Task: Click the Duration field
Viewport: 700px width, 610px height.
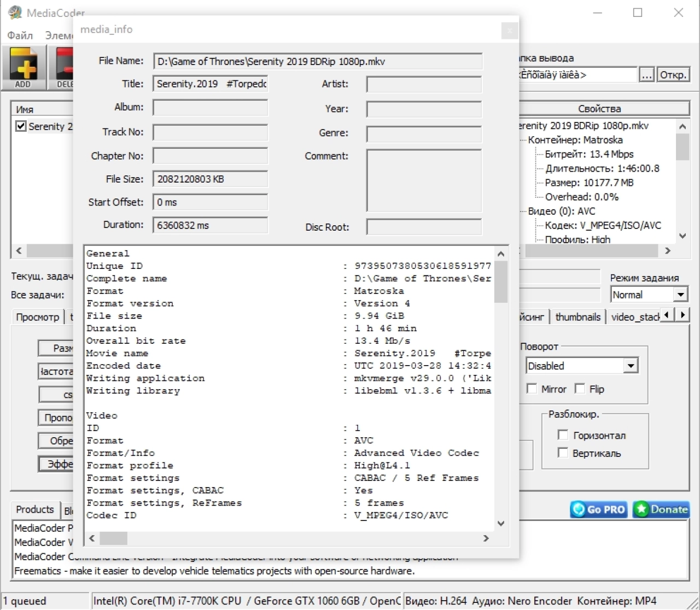Action: pos(211,225)
